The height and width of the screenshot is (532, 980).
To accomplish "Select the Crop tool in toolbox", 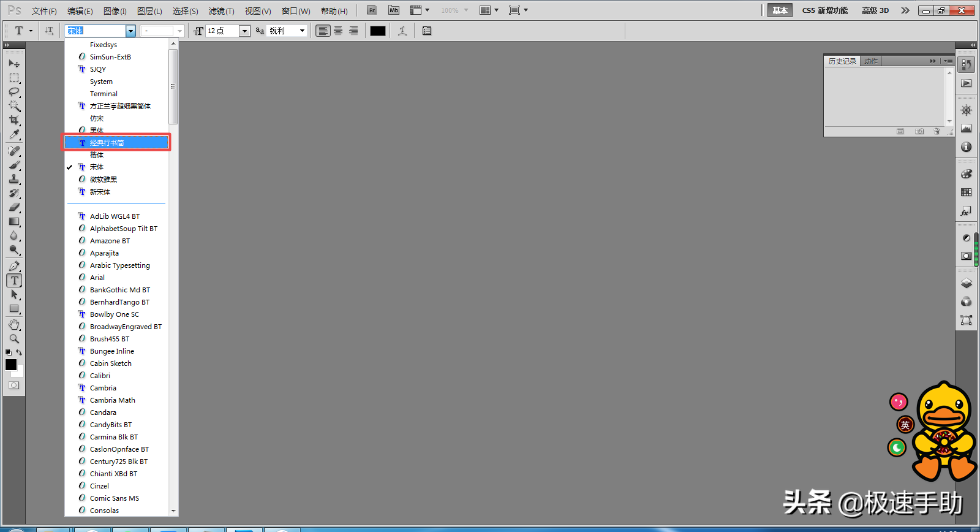I will (x=14, y=120).
